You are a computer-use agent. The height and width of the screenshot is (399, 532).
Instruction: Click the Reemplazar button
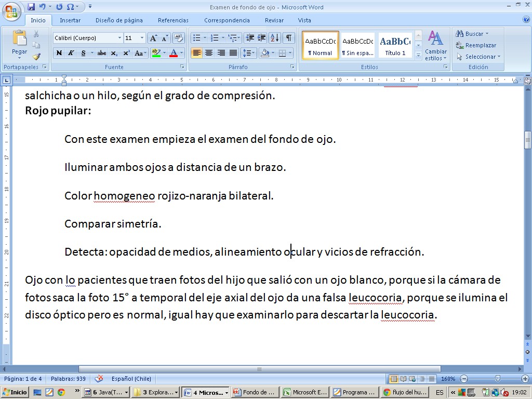click(476, 45)
